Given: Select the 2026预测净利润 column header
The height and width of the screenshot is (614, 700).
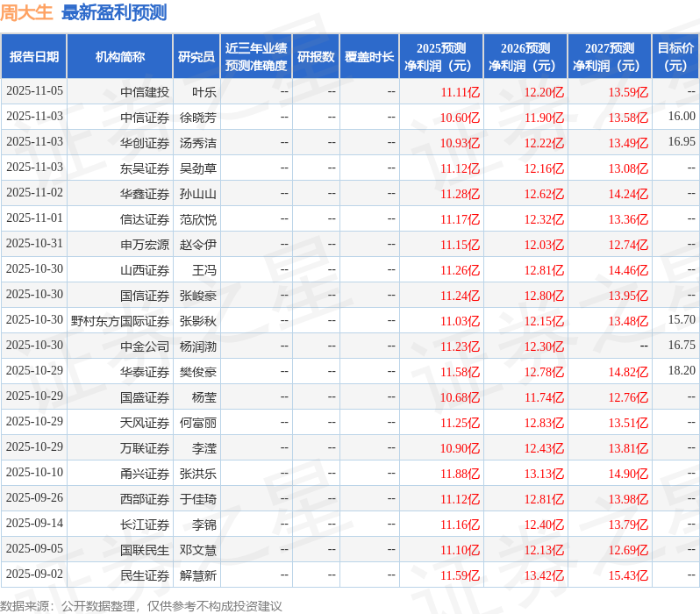Looking at the screenshot, I should tap(525, 57).
